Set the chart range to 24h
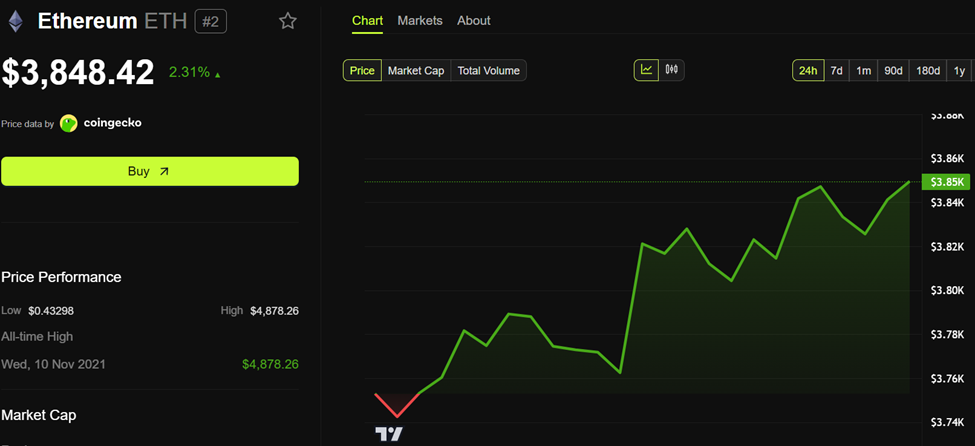This screenshot has height=446, width=975. (x=808, y=70)
